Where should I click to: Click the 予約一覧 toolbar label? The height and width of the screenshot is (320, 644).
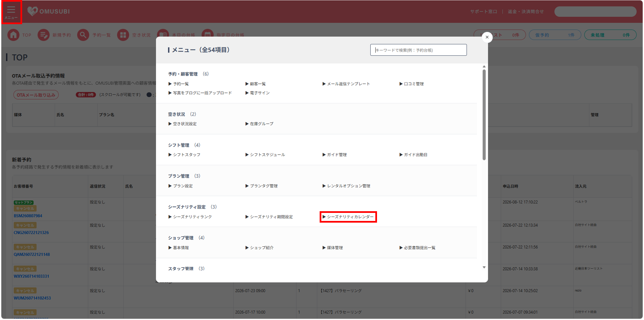click(x=102, y=35)
